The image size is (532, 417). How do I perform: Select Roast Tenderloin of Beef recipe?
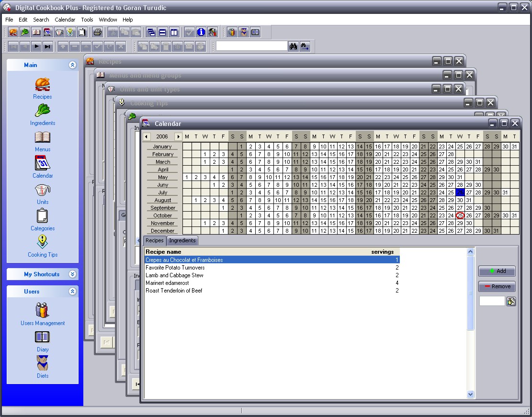point(272,291)
